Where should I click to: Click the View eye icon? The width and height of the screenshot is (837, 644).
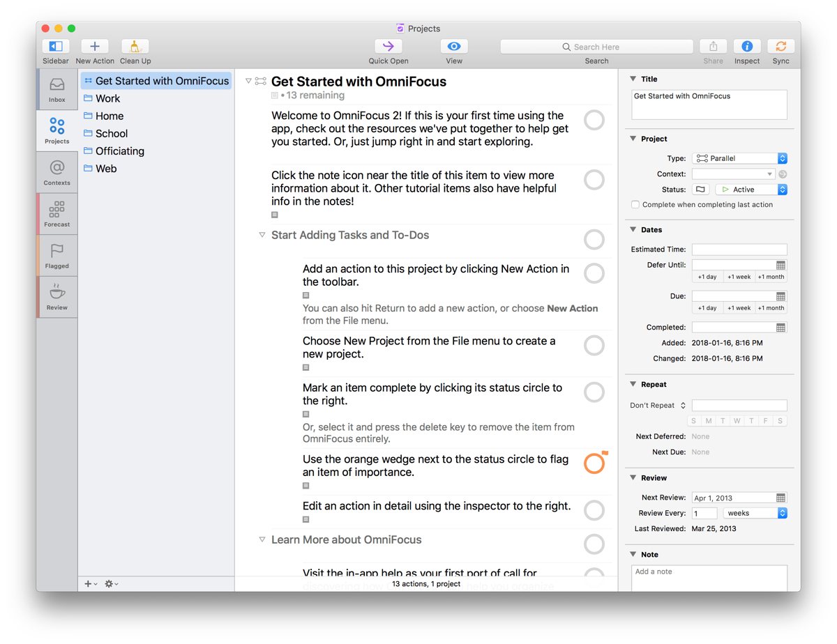pos(454,47)
